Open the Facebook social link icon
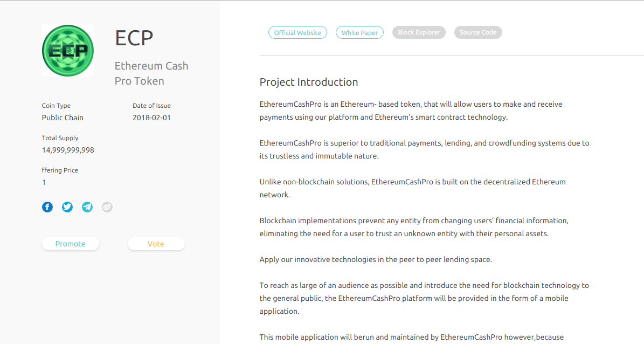Image resolution: width=644 pixels, height=344 pixels. click(47, 207)
